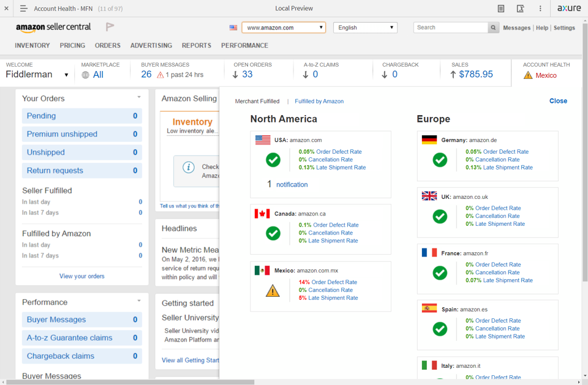The height and width of the screenshot is (385, 588).
Task: Click the Axure logo
Action: [569, 8]
